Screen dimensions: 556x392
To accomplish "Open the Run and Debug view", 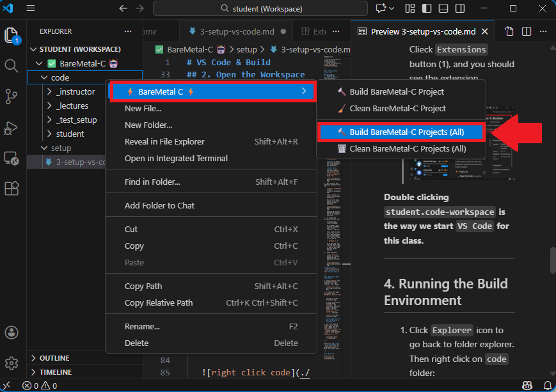I will click(x=12, y=127).
